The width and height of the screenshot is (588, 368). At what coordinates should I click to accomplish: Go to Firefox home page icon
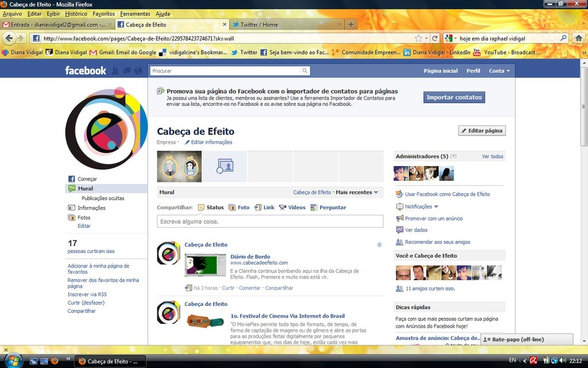click(578, 38)
